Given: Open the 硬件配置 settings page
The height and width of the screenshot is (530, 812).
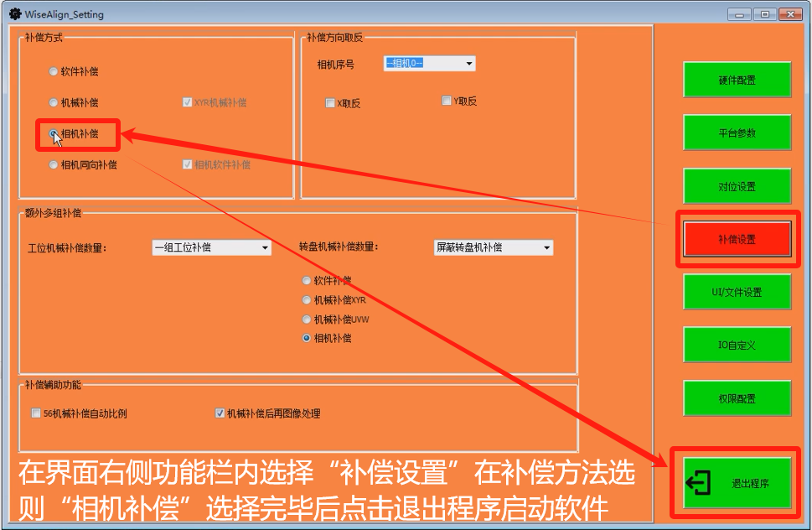Looking at the screenshot, I should click(x=737, y=81).
